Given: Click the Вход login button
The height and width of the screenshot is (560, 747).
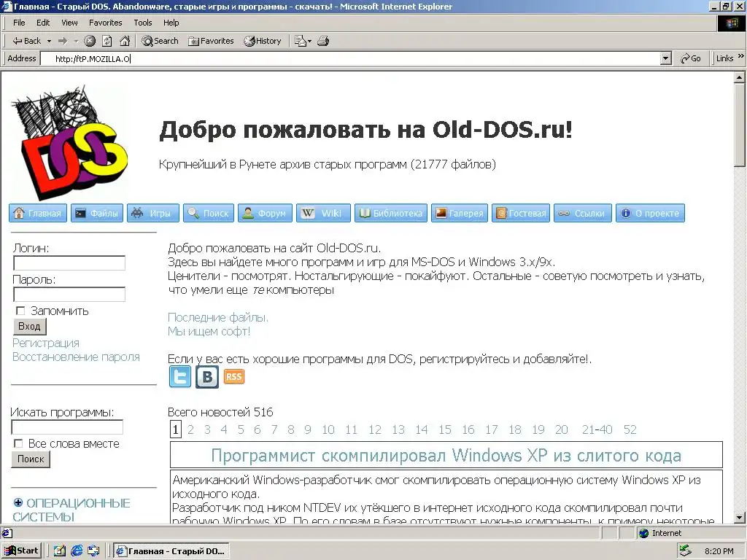Looking at the screenshot, I should pos(29,326).
